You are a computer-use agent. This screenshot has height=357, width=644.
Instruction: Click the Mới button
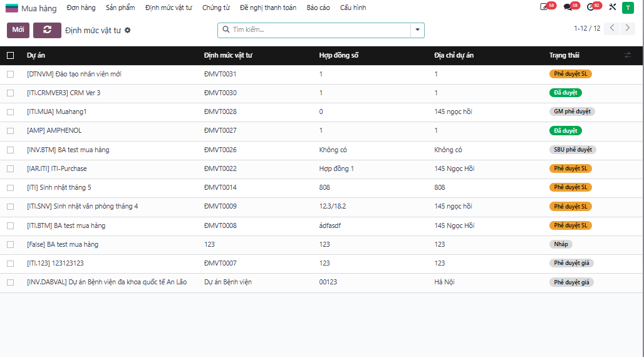click(18, 30)
